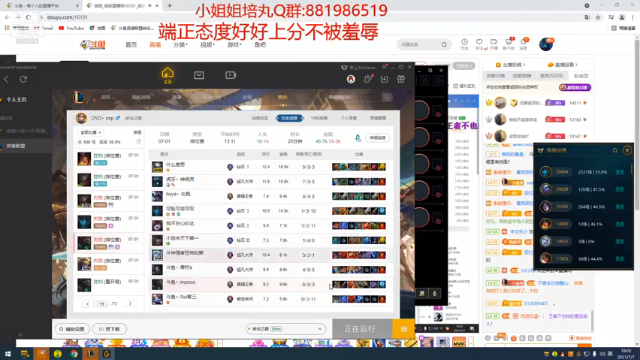
Task: Select player row 什么意思
Action: coord(270,167)
